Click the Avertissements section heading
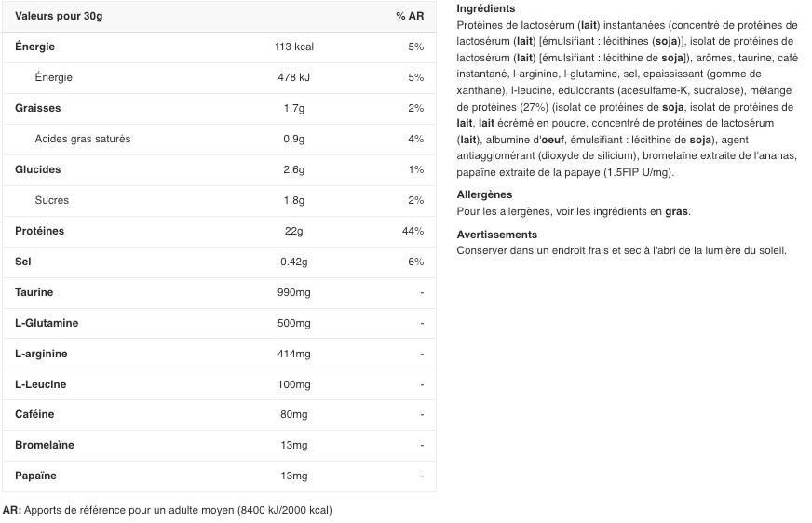Image resolution: width=812 pixels, height=523 pixels. tap(497, 235)
